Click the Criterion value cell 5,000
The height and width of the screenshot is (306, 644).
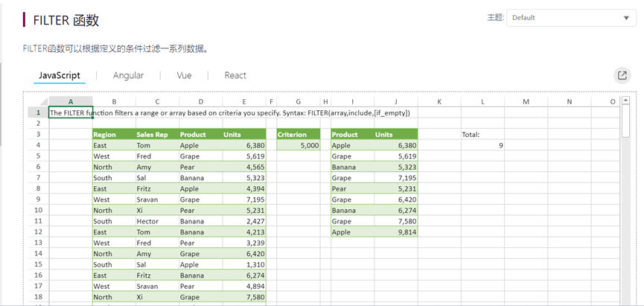point(299,145)
